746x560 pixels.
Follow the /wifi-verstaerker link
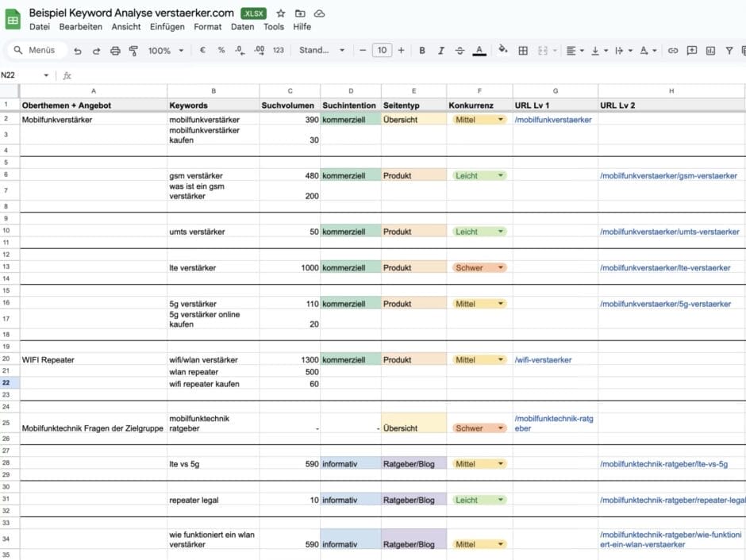coord(543,360)
